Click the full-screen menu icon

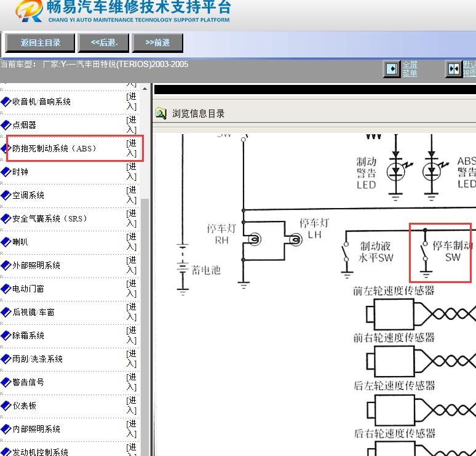click(392, 69)
